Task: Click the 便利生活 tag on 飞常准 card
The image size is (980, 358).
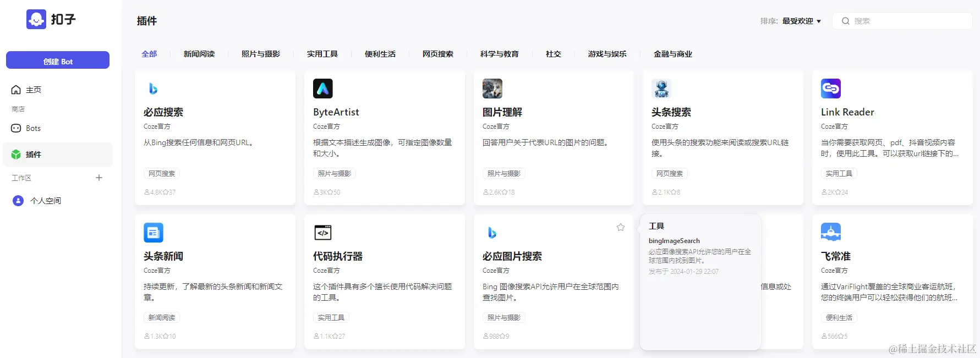Action: click(x=839, y=317)
